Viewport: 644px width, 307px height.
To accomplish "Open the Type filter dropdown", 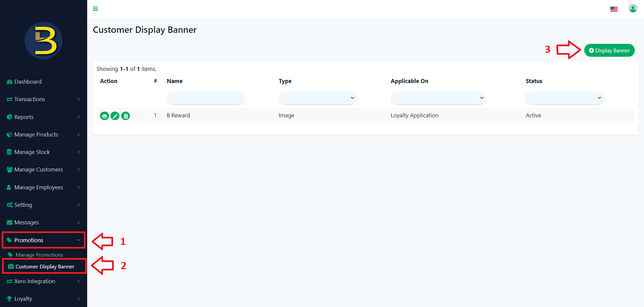I will pos(317,98).
